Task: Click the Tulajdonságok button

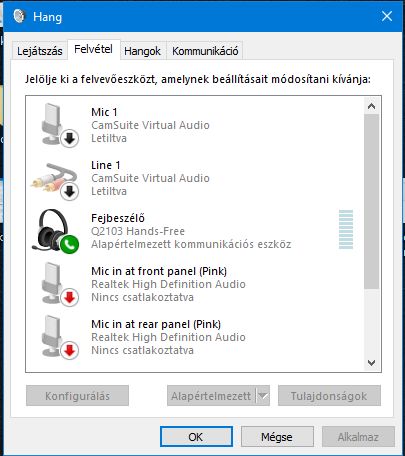Action: 329,396
